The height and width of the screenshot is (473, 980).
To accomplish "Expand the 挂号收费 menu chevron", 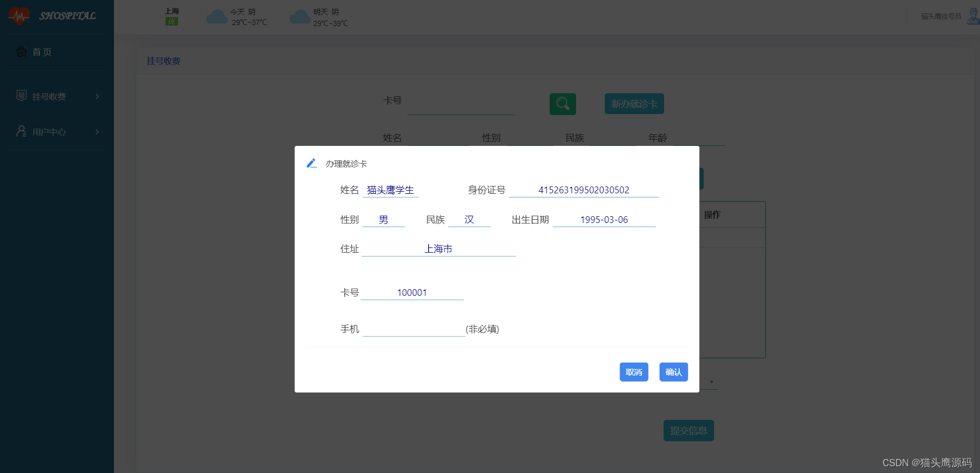I will tap(97, 96).
